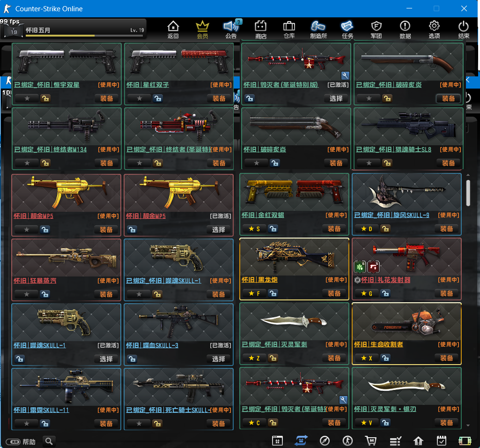Toggle the star X hotkey on 怀旧|生命收割者

[x=366, y=358]
